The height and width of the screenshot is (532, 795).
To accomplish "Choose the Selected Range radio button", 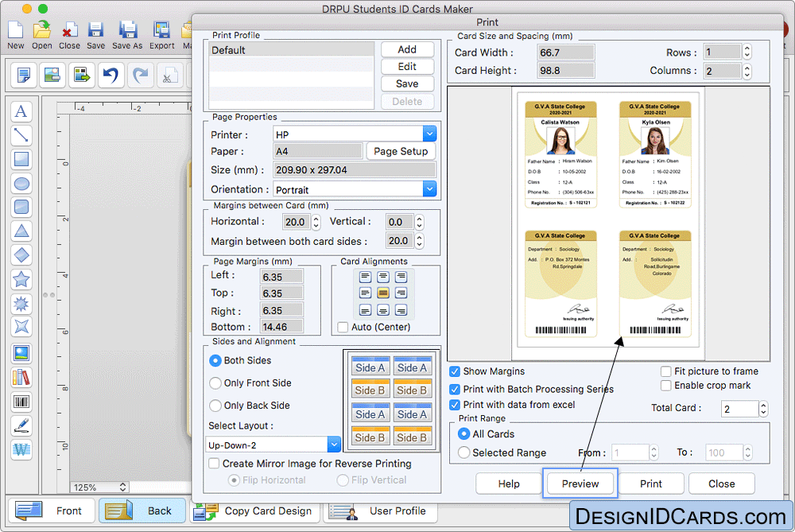I will click(464, 452).
